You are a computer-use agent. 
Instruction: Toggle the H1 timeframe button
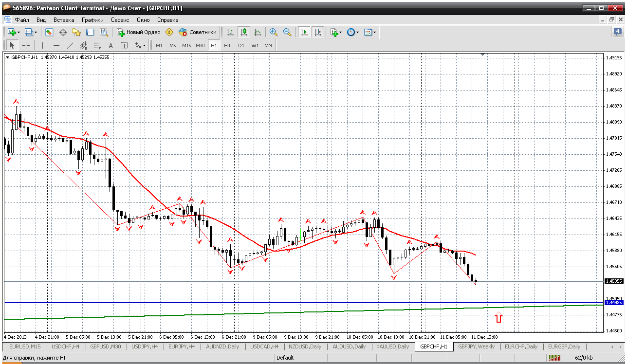pos(214,45)
